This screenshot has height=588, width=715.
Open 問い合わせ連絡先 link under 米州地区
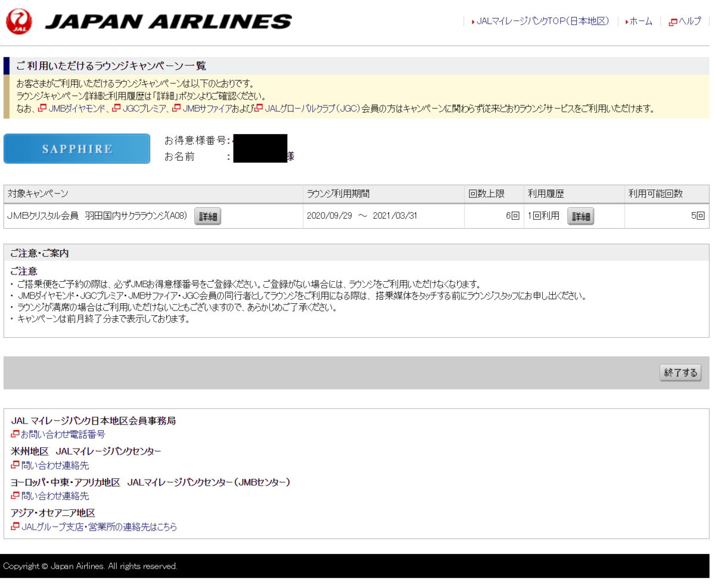point(55,465)
